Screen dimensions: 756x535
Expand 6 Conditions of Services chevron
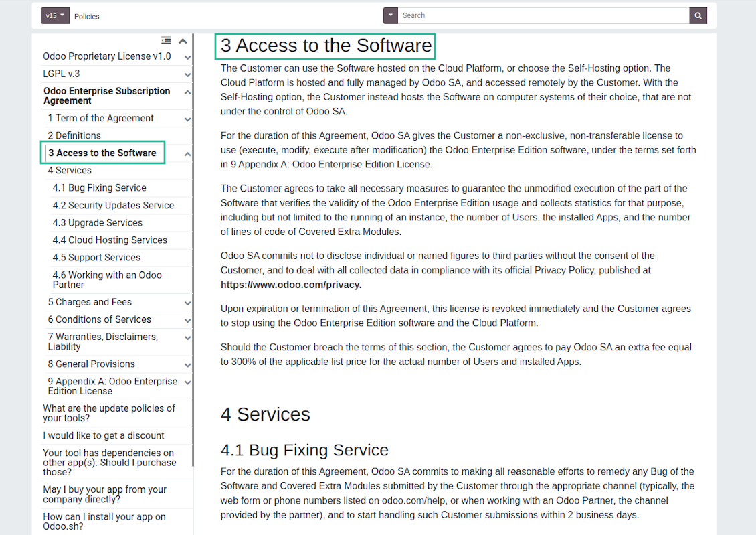(187, 320)
